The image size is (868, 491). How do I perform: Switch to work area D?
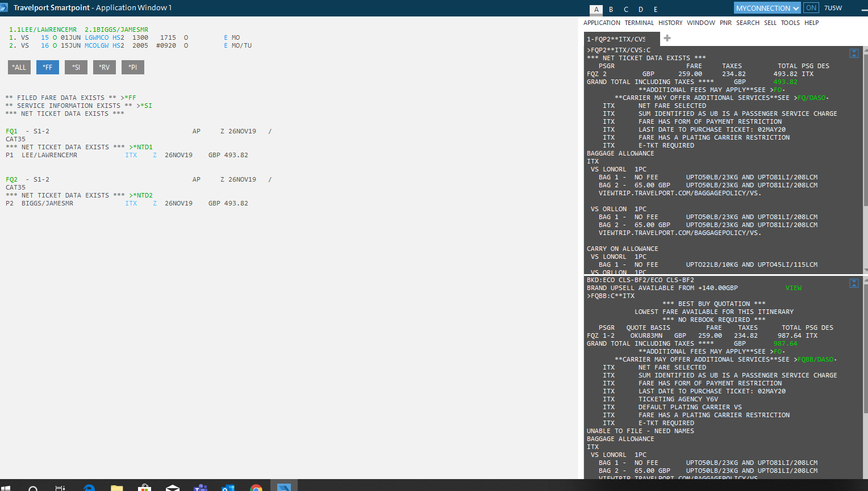641,9
